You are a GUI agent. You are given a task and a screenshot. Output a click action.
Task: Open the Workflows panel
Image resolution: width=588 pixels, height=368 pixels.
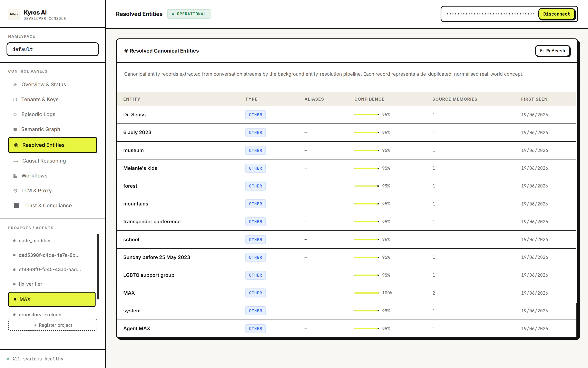[52, 176]
